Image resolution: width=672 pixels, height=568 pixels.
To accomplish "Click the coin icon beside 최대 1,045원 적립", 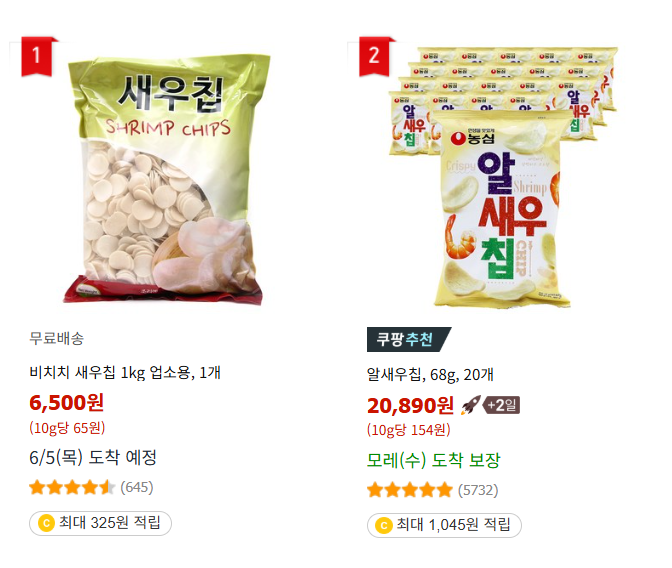I will coord(384,526).
